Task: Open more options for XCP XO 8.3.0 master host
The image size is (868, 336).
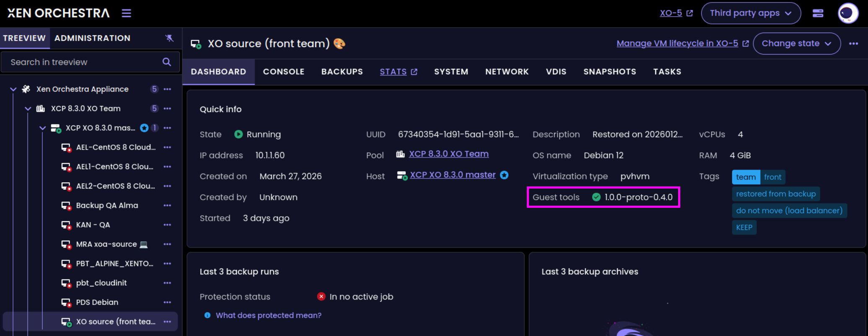Action: [x=168, y=128]
